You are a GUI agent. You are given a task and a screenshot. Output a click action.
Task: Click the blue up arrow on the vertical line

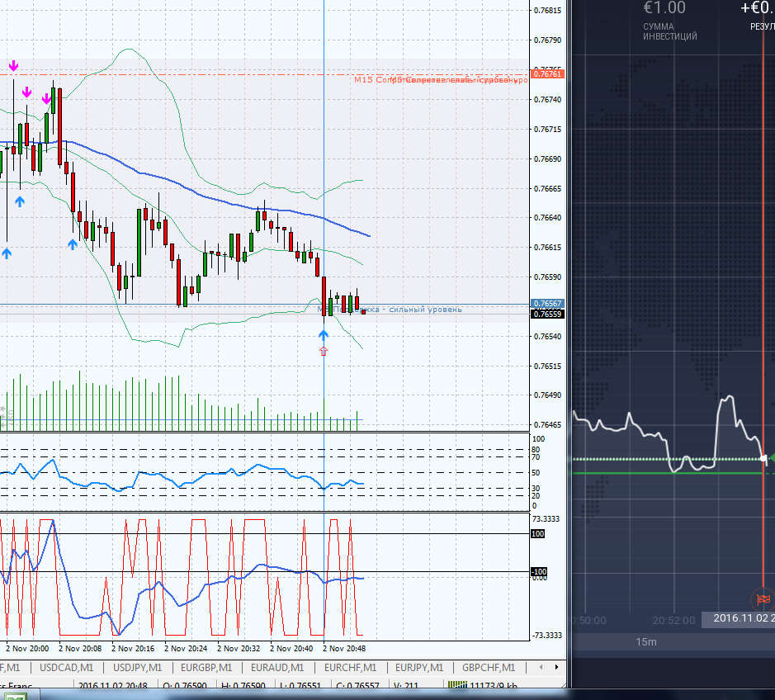click(x=324, y=334)
